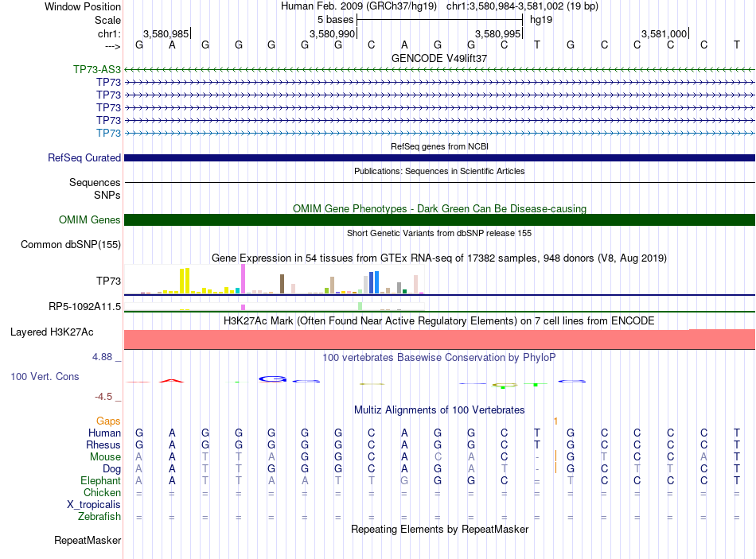This screenshot has width=756, height=559.
Task: Click the RP5-1092A11.5 gene label
Action: click(85, 306)
